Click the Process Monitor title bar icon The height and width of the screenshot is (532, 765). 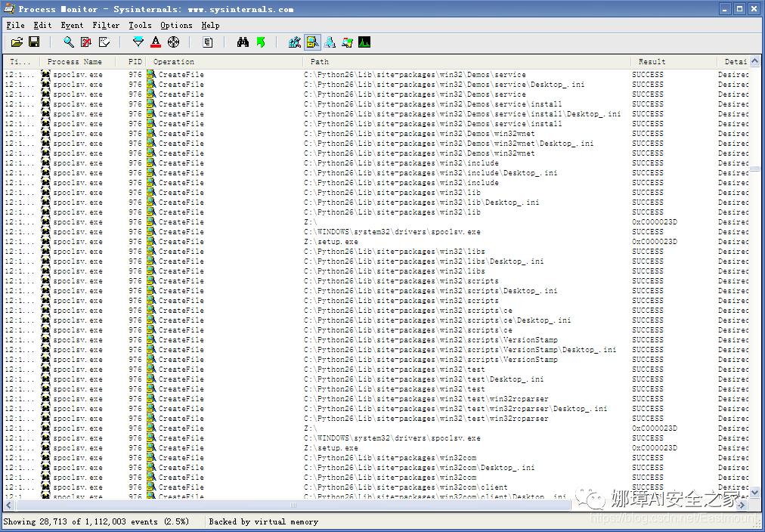point(9,9)
